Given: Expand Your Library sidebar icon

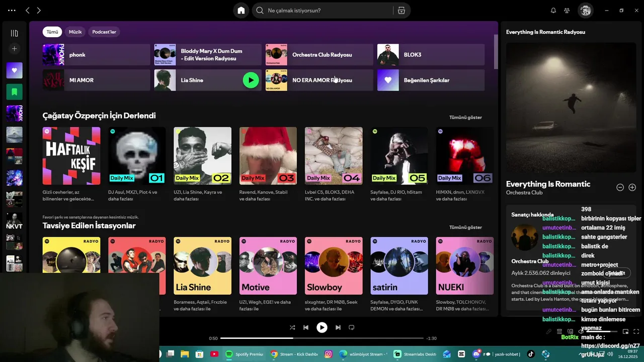Looking at the screenshot, I should click(14, 33).
